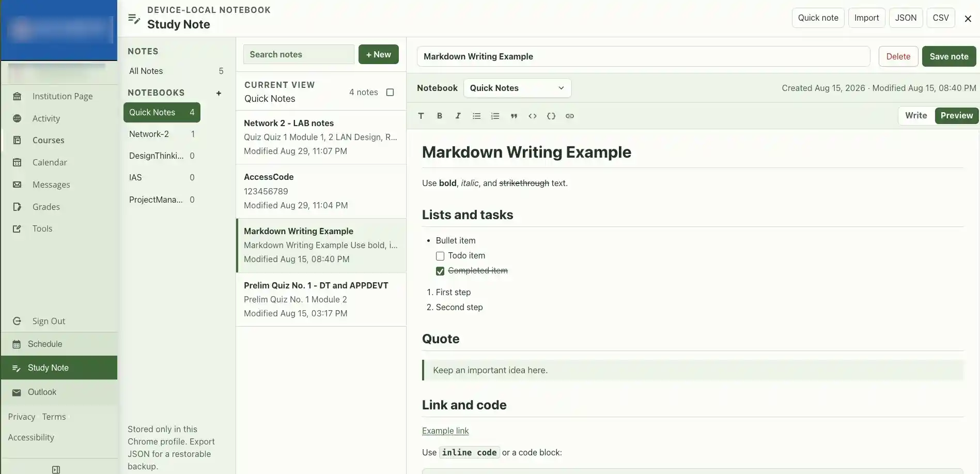Open the Network 2 - LAB notes note

(321, 137)
